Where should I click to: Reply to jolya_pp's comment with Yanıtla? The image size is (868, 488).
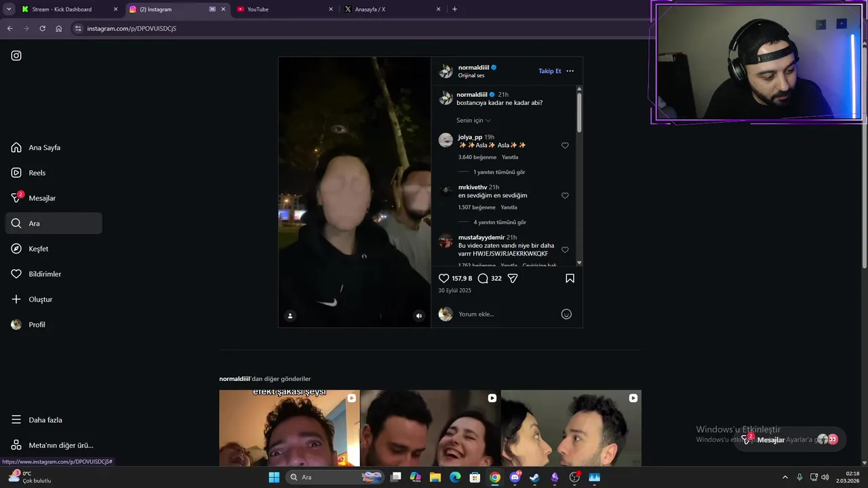(x=510, y=157)
